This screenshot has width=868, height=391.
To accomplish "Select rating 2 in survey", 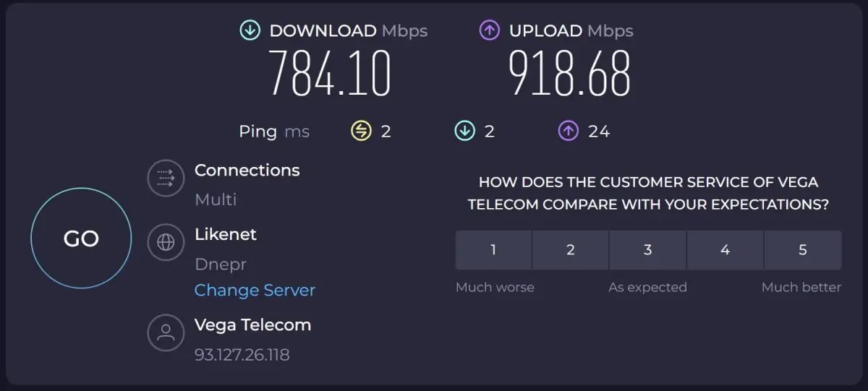I will (x=571, y=250).
